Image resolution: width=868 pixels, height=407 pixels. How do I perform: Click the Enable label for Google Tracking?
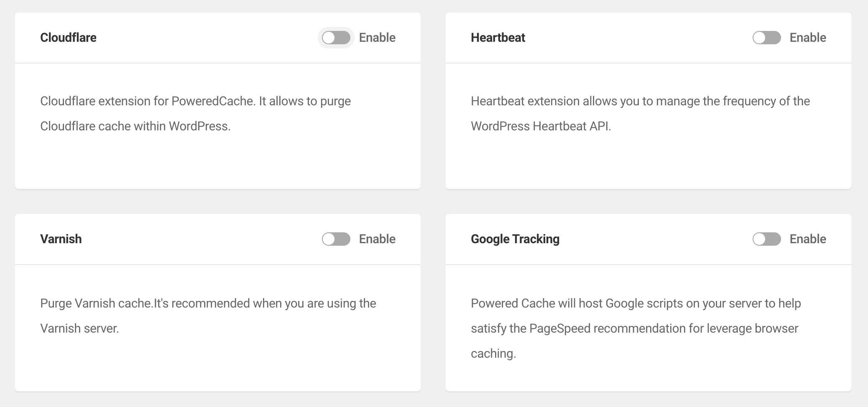(x=808, y=239)
